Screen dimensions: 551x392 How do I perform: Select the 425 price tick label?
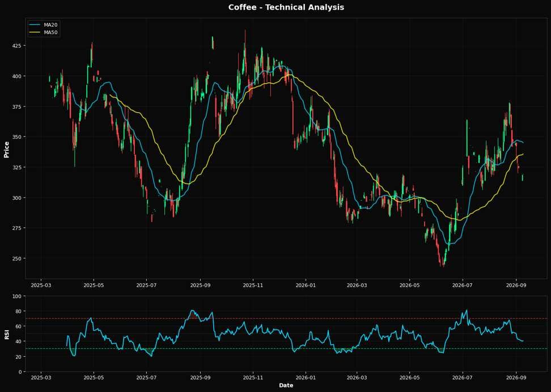coord(18,46)
